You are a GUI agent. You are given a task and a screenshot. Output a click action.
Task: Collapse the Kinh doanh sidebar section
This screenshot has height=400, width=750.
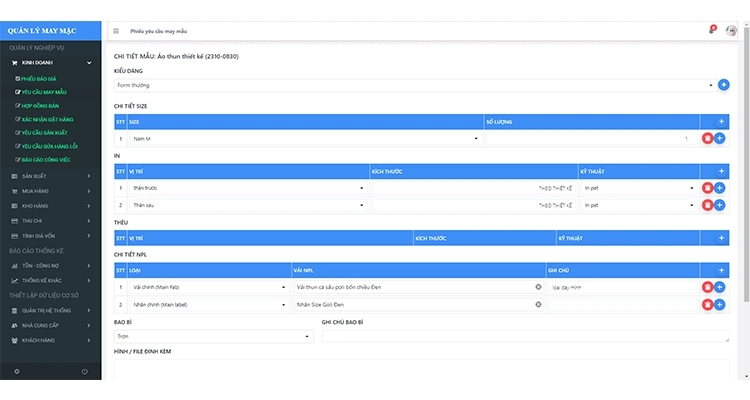(x=50, y=63)
